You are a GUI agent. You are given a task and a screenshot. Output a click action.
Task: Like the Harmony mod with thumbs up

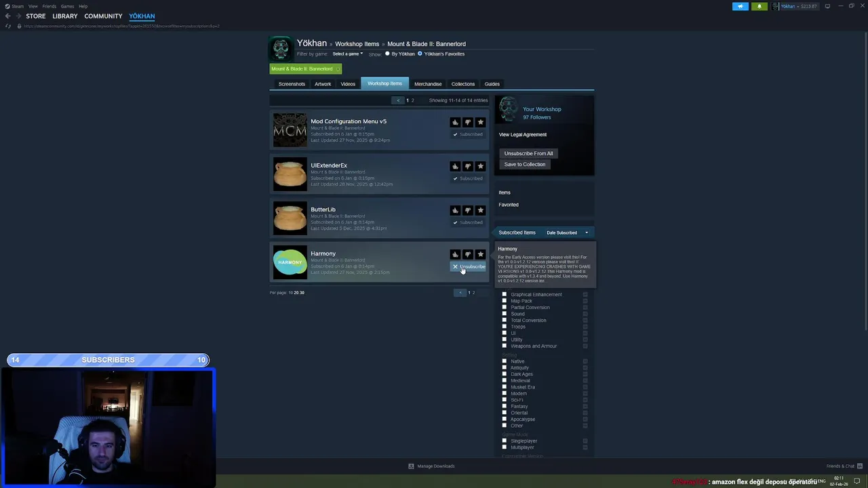click(x=455, y=254)
